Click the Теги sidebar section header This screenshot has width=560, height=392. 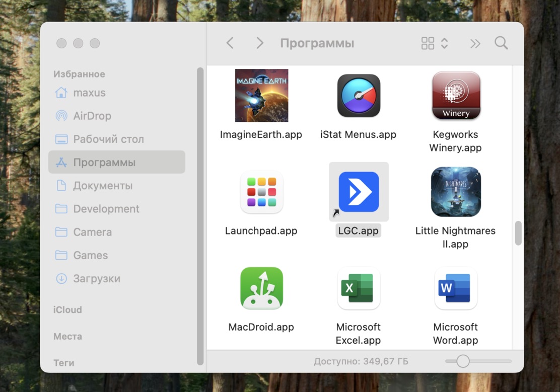pos(63,363)
